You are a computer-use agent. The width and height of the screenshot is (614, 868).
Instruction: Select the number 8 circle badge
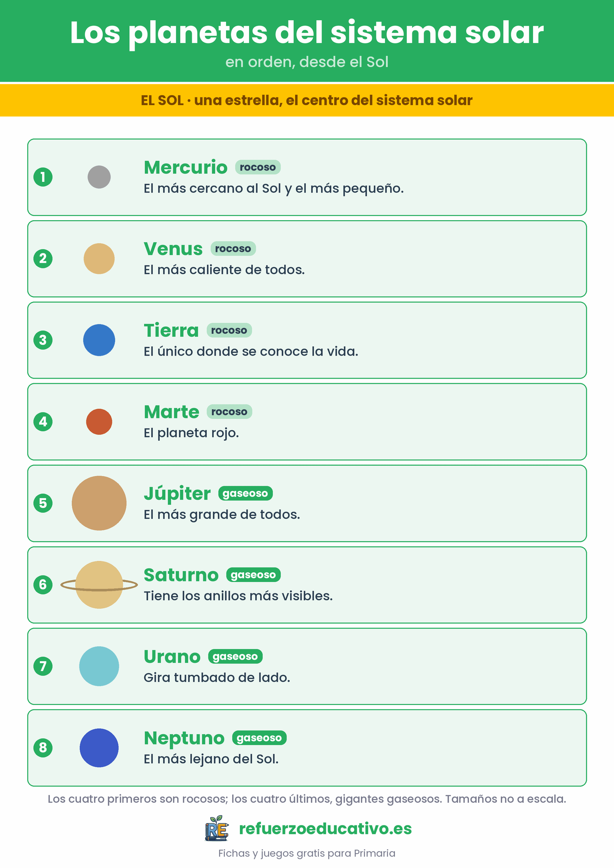click(43, 748)
